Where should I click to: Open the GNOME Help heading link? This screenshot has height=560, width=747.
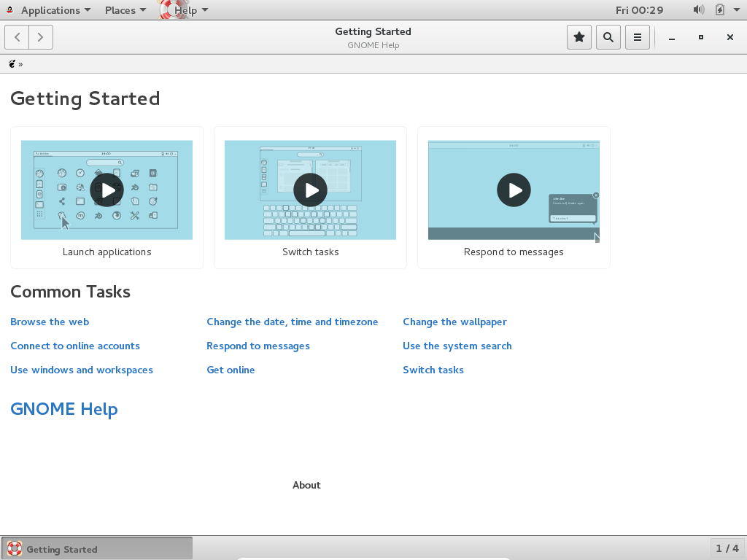click(64, 409)
